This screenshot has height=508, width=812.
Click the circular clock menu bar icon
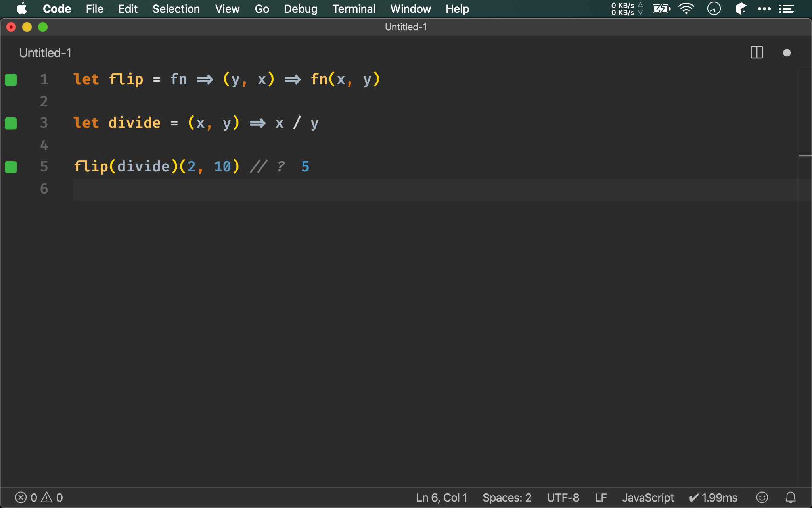[714, 9]
